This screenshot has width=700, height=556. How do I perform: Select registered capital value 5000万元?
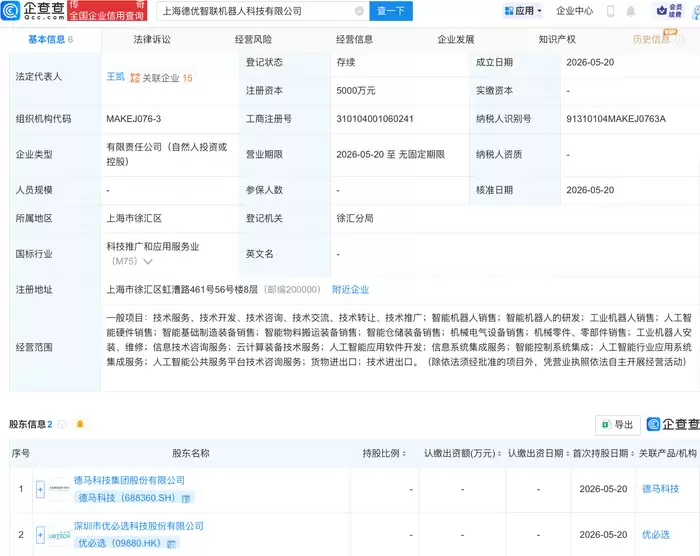[x=356, y=91]
